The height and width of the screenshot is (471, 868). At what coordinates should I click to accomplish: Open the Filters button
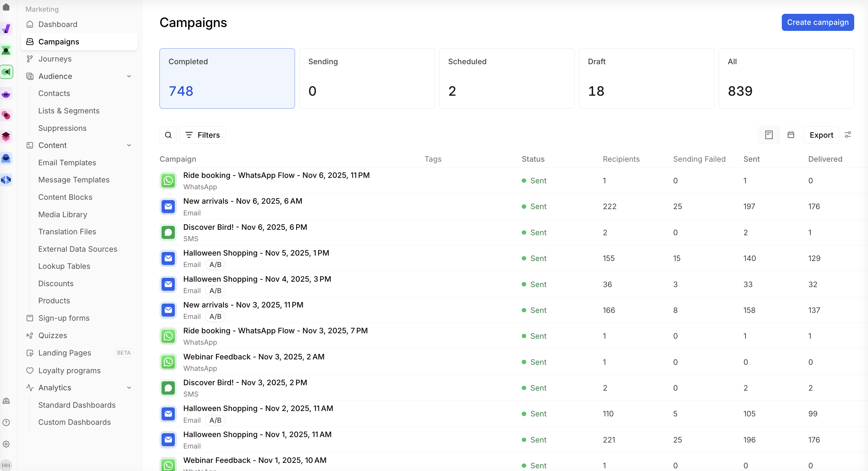pyautogui.click(x=202, y=135)
